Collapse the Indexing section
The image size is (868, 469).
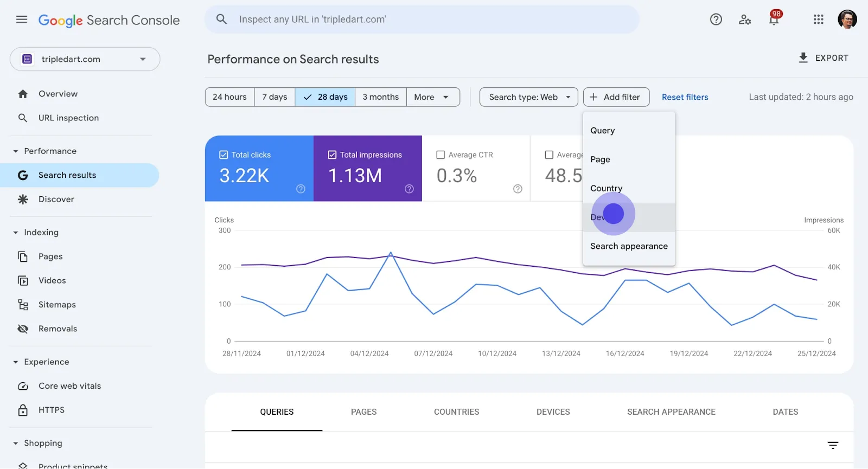pos(16,233)
